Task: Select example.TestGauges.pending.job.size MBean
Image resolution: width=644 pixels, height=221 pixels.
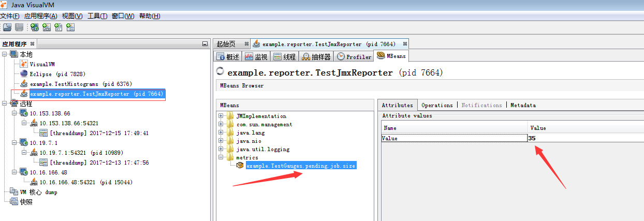Action: click(301, 166)
